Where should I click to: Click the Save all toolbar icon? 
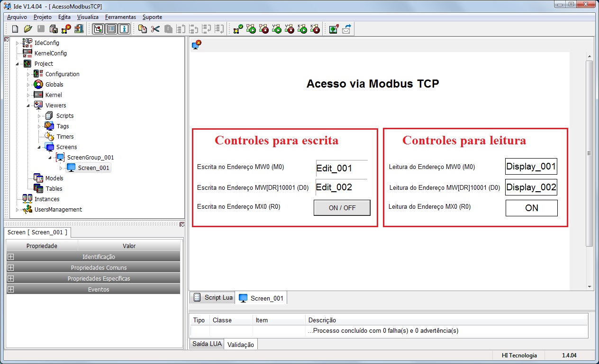point(54,29)
